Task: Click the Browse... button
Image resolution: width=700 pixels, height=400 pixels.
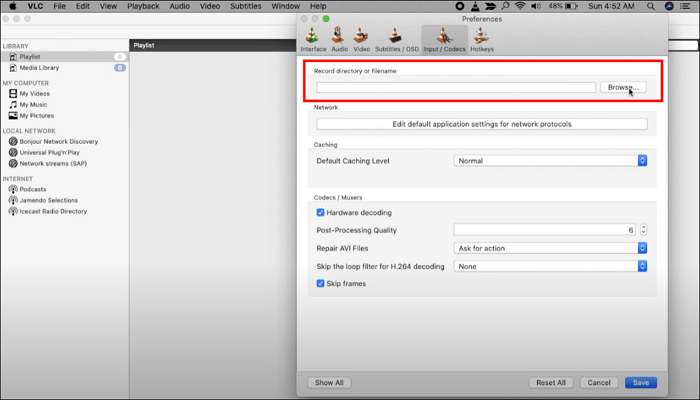Action: coord(623,88)
